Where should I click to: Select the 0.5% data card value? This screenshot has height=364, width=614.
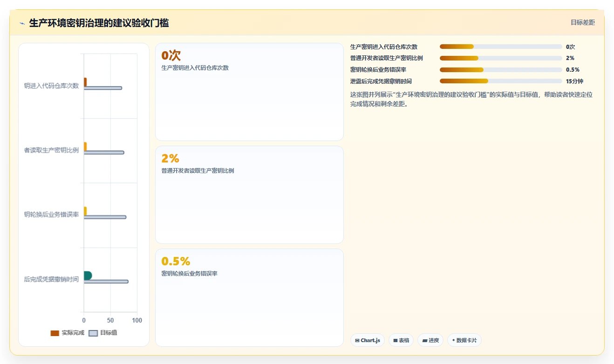(x=176, y=261)
